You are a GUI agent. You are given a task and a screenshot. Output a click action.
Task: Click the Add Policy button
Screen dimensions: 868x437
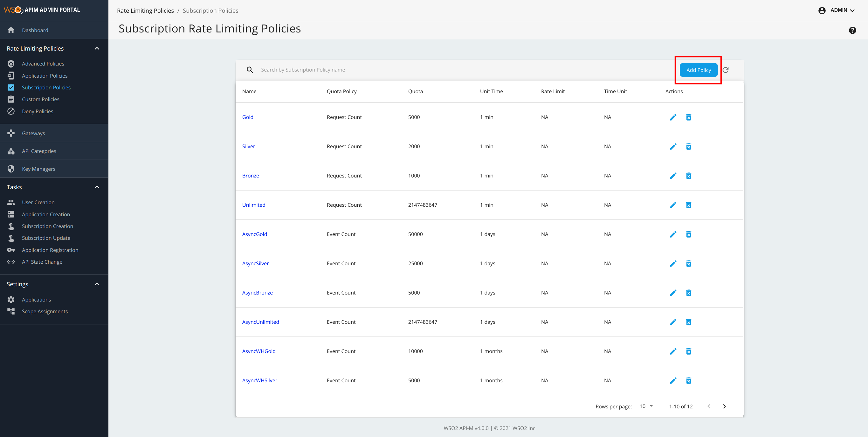pyautogui.click(x=698, y=70)
